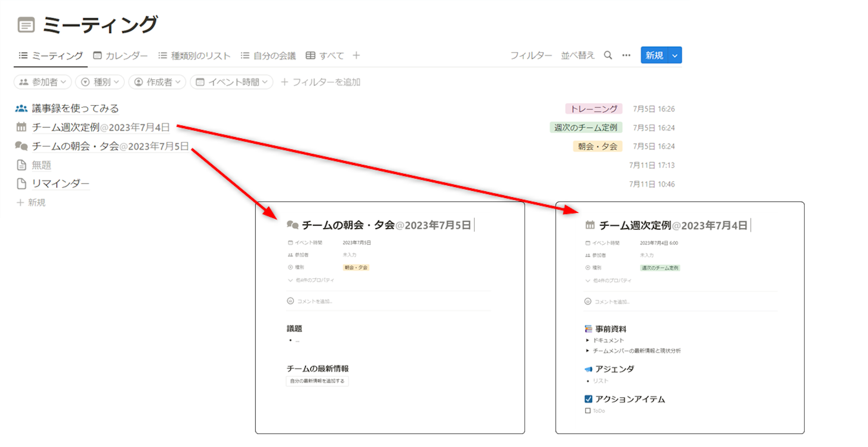The height and width of the screenshot is (447, 868).
Task: Click the pink トレーニング tag
Action: [593, 109]
